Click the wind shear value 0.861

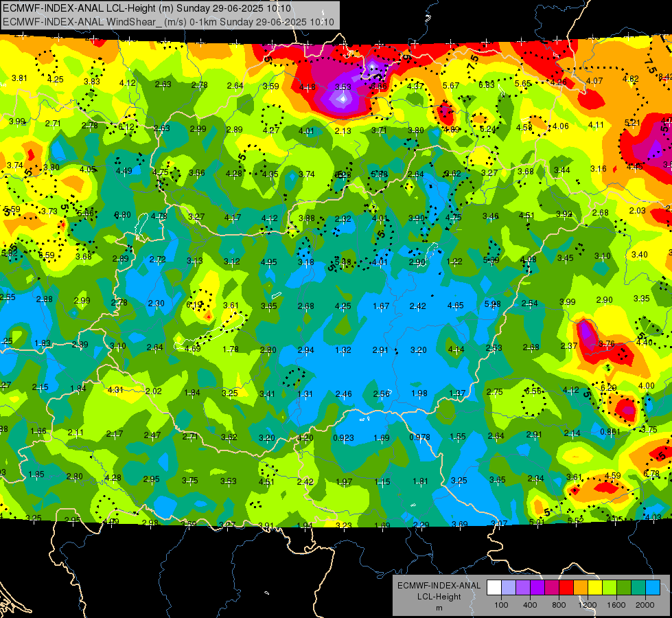coord(610,431)
